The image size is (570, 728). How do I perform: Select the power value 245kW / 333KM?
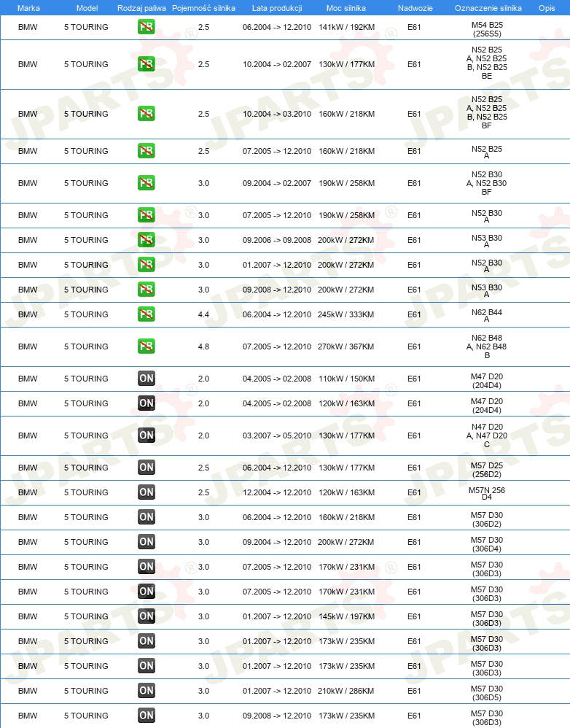click(346, 314)
